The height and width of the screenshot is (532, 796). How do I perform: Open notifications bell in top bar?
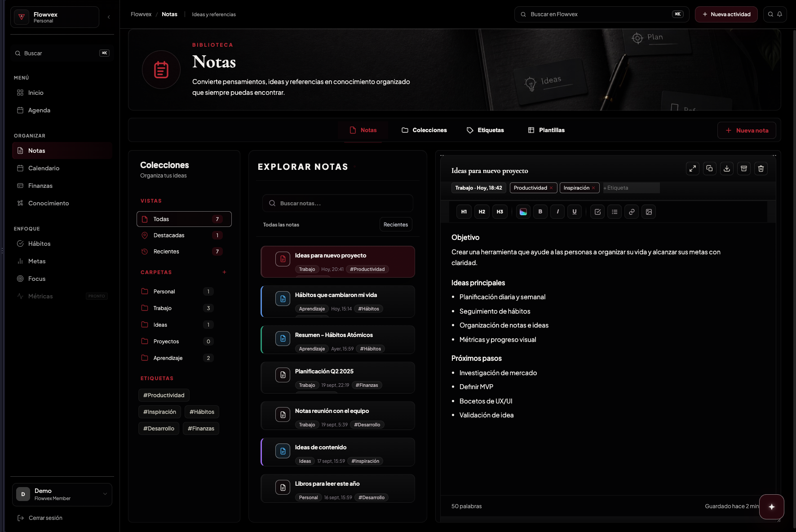click(780, 14)
